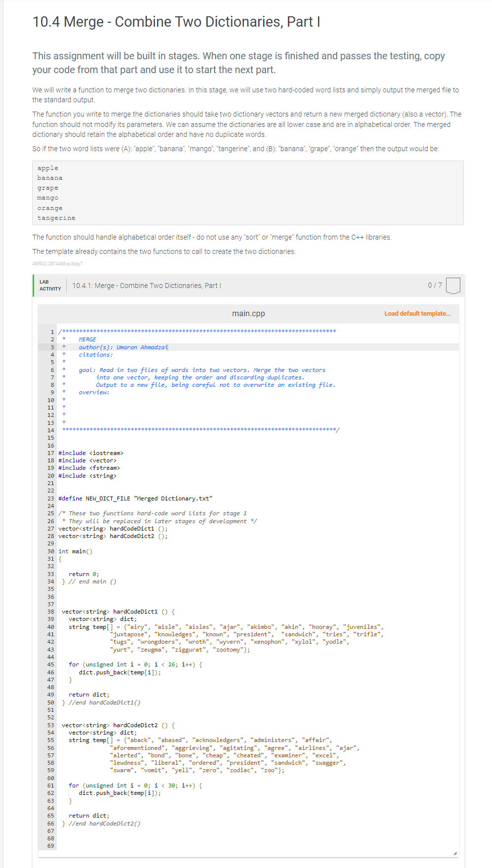
Task: Click the '} //end hardCodeDict2()' line
Action: 101,824
